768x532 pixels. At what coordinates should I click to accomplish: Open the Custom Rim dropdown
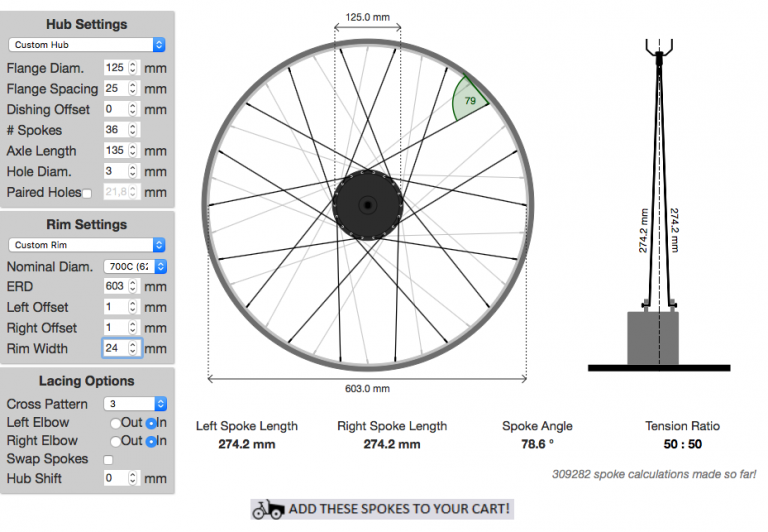click(87, 245)
